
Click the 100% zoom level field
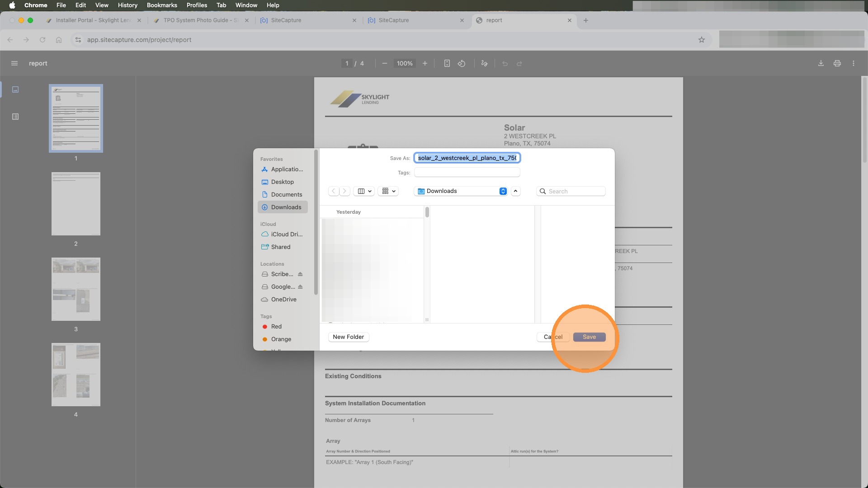(x=405, y=63)
